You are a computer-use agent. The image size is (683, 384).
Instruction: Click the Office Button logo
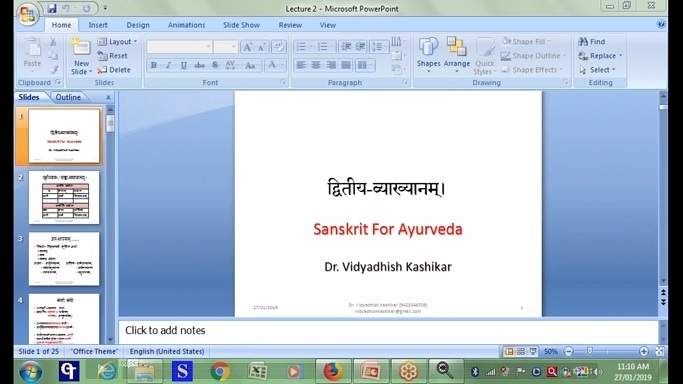pos(27,14)
